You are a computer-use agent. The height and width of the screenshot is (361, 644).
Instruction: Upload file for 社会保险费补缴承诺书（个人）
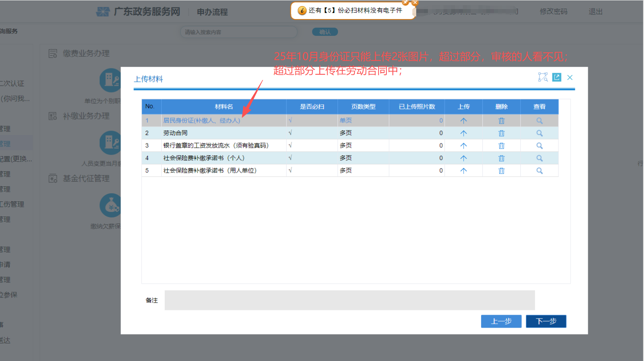coord(463,158)
